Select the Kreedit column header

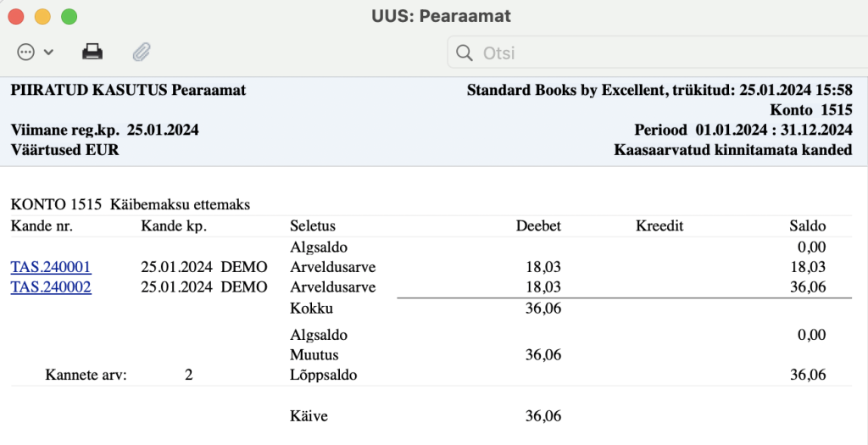point(659,225)
